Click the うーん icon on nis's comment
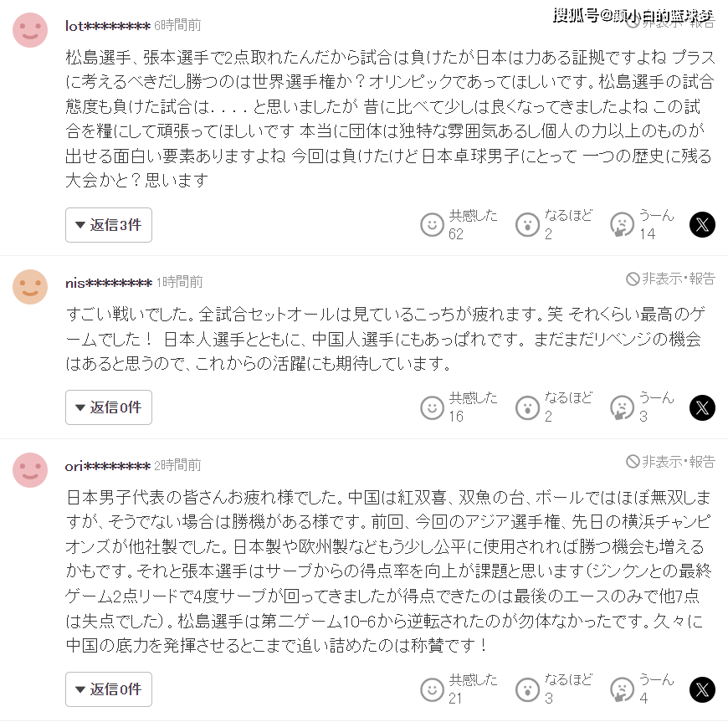The width and height of the screenshot is (728, 727). [x=622, y=407]
